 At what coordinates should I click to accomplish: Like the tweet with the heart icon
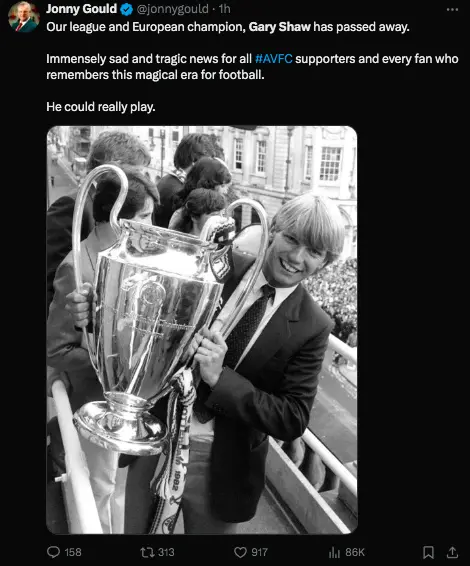240,552
